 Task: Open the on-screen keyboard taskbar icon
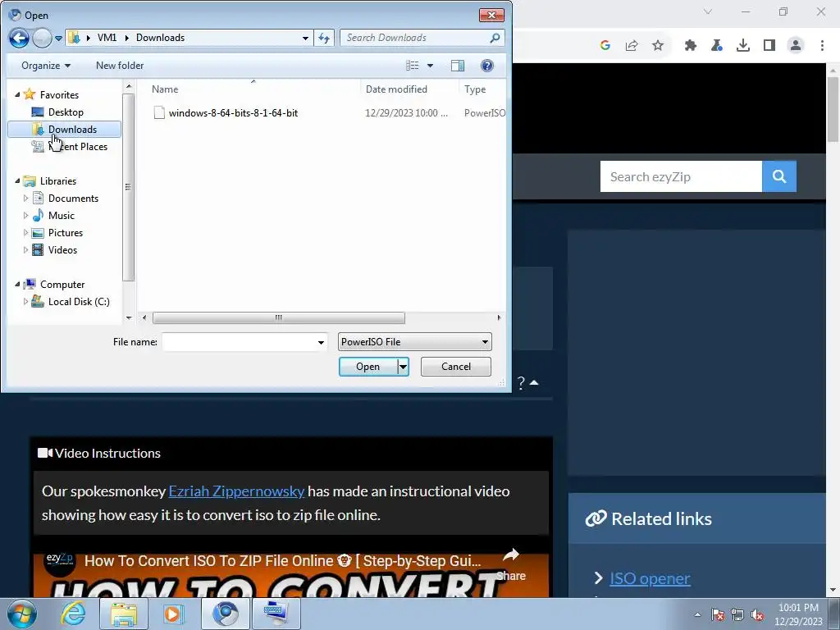276,614
